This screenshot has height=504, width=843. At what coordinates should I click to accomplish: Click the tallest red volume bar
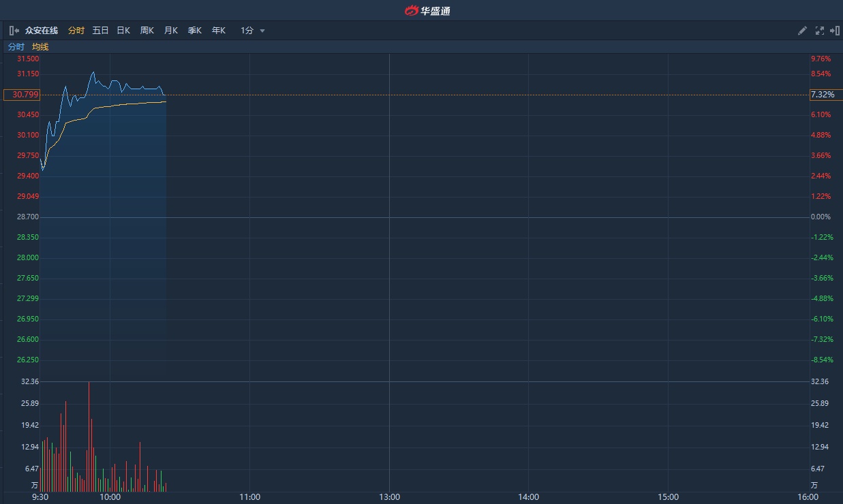[x=89, y=437]
